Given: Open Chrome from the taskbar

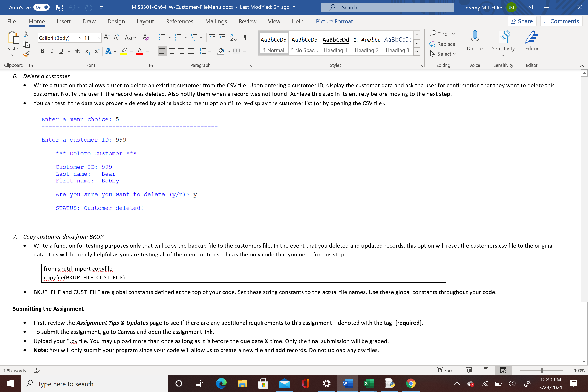Looking at the screenshot, I should click(410, 383).
